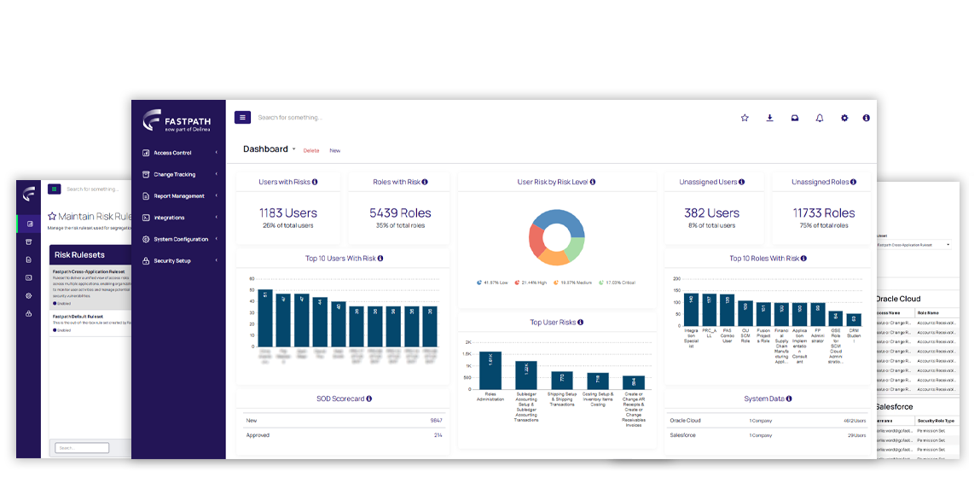Select Fastpath Default Ruleset entry
The width and height of the screenshot is (980, 489).
(90, 323)
